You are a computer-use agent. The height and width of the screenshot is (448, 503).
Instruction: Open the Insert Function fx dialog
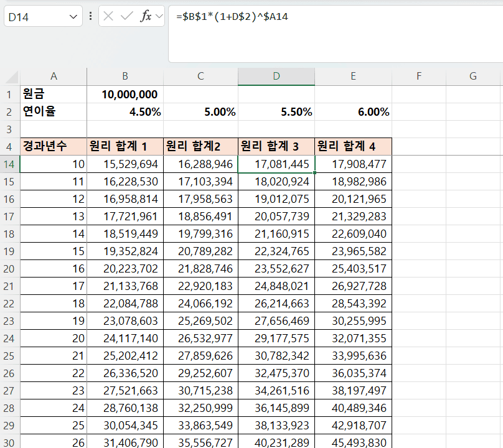(146, 16)
